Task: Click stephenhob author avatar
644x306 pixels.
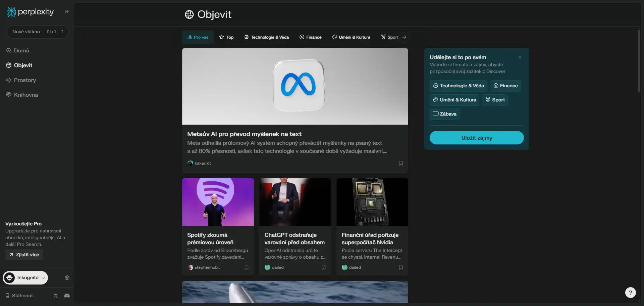Action: [x=191, y=267]
